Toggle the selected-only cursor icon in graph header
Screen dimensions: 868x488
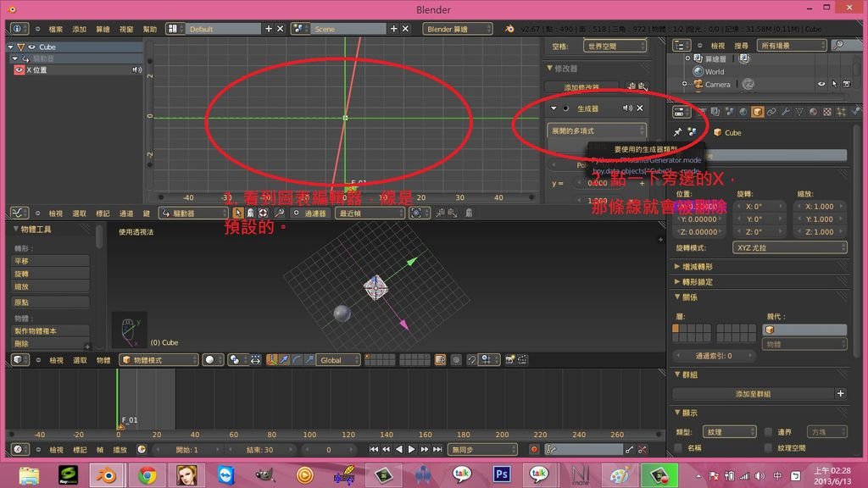pos(238,213)
